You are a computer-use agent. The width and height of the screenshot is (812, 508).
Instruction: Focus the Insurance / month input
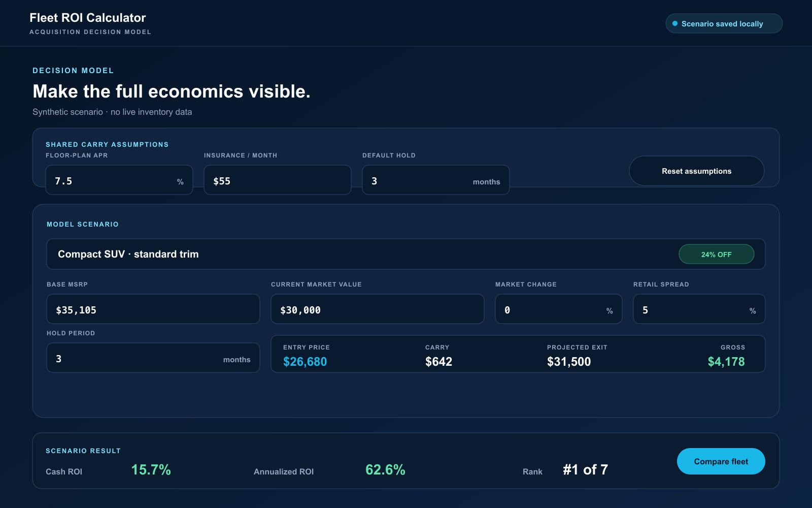(278, 180)
